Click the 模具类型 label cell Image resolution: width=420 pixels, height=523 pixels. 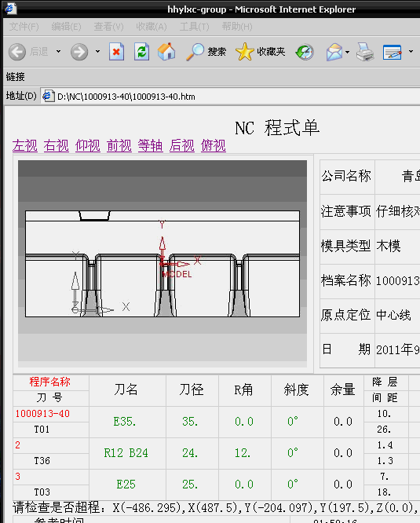(347, 247)
